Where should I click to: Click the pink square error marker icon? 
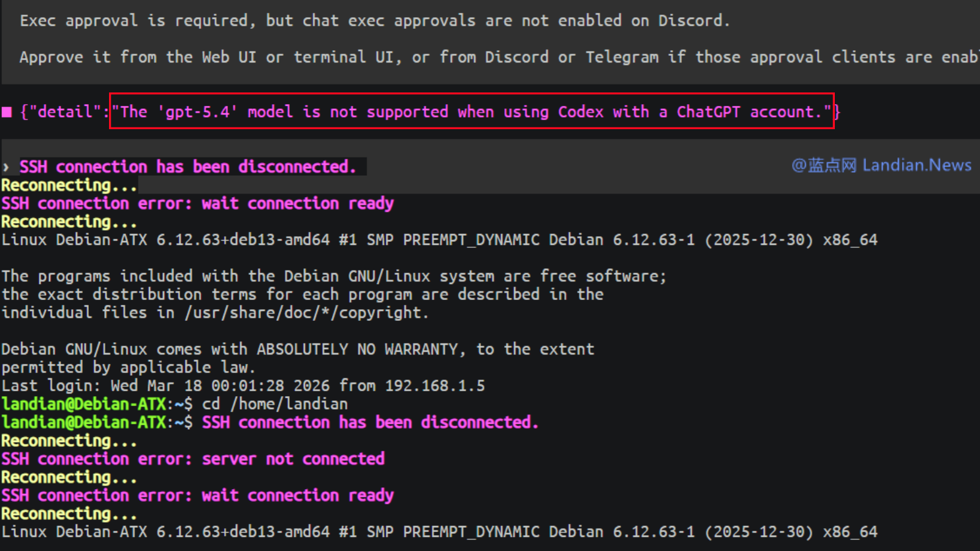tap(7, 112)
